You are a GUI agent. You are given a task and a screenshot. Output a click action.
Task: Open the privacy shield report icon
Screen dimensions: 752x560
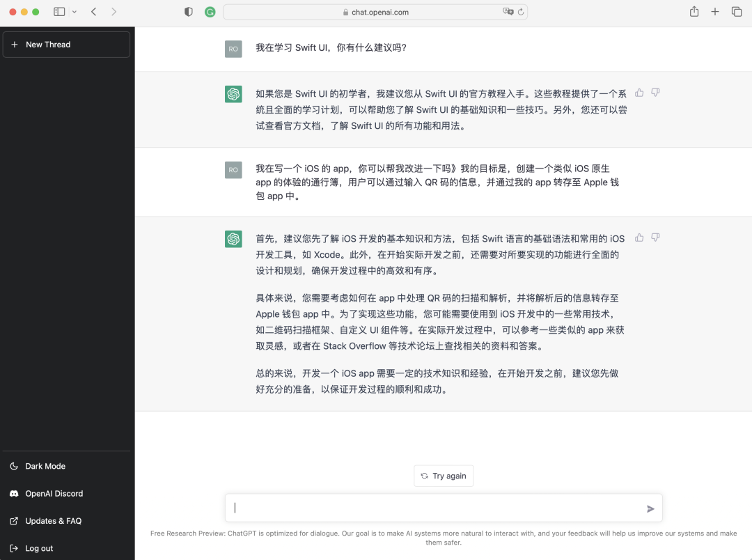pos(189,12)
